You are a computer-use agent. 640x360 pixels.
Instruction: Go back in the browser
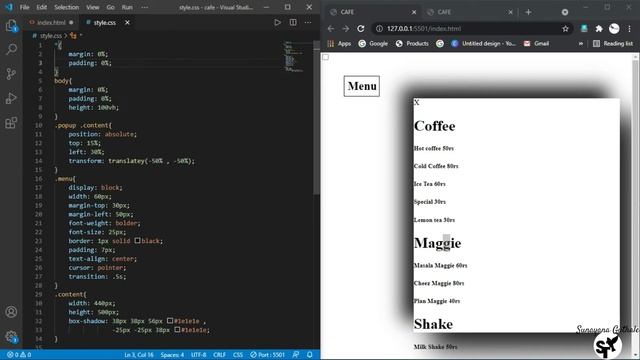331,29
